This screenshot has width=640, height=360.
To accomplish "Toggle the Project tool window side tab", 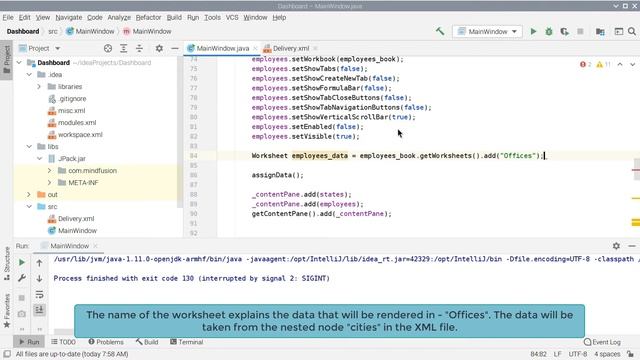I will click(7, 60).
